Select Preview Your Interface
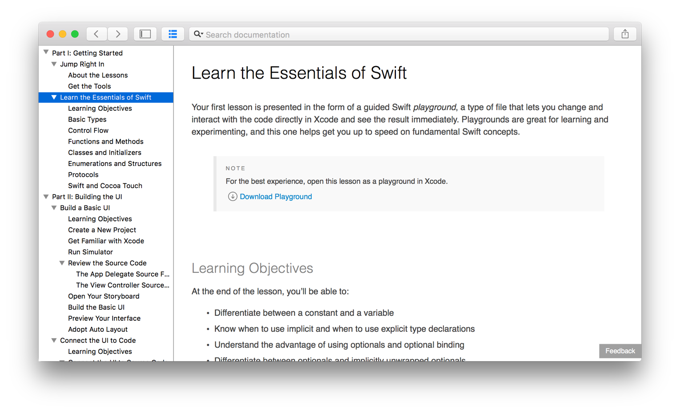The height and width of the screenshot is (413, 680). pyautogui.click(x=104, y=318)
